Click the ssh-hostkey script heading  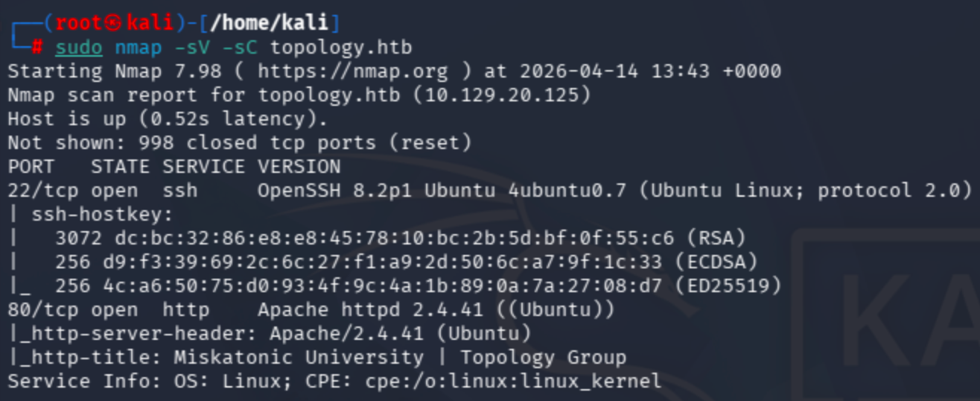coord(102,214)
